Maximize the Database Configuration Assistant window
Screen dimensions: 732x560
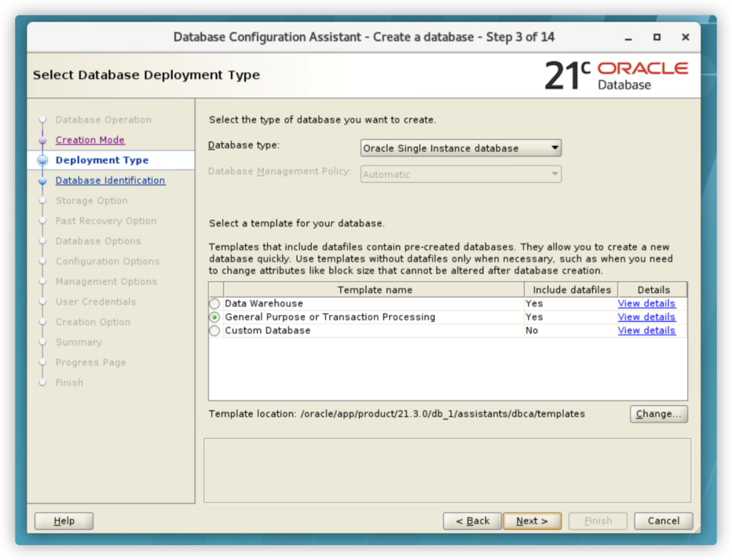coord(657,37)
